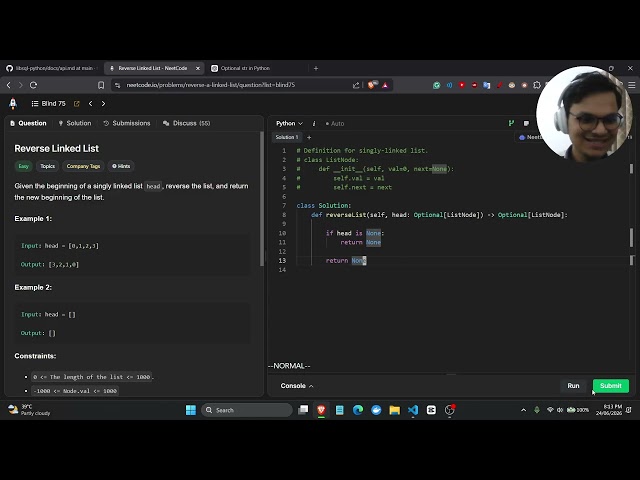
Task: Click the green git branch icon in editor toolbar
Action: [x=511, y=123]
